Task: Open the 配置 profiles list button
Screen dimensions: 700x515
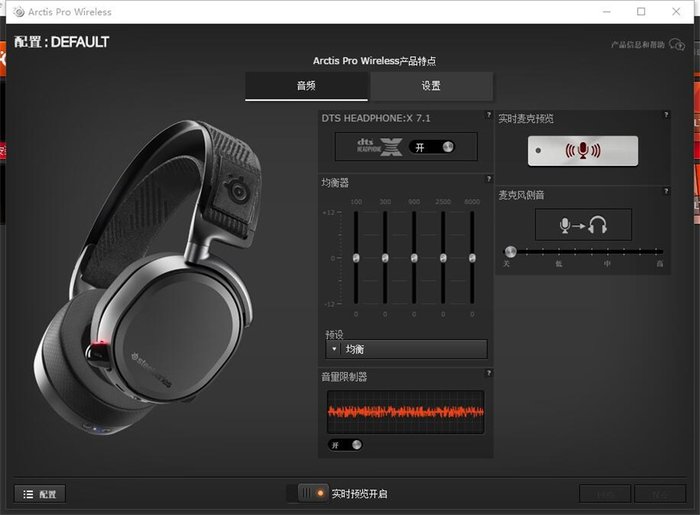Action: tap(40, 494)
